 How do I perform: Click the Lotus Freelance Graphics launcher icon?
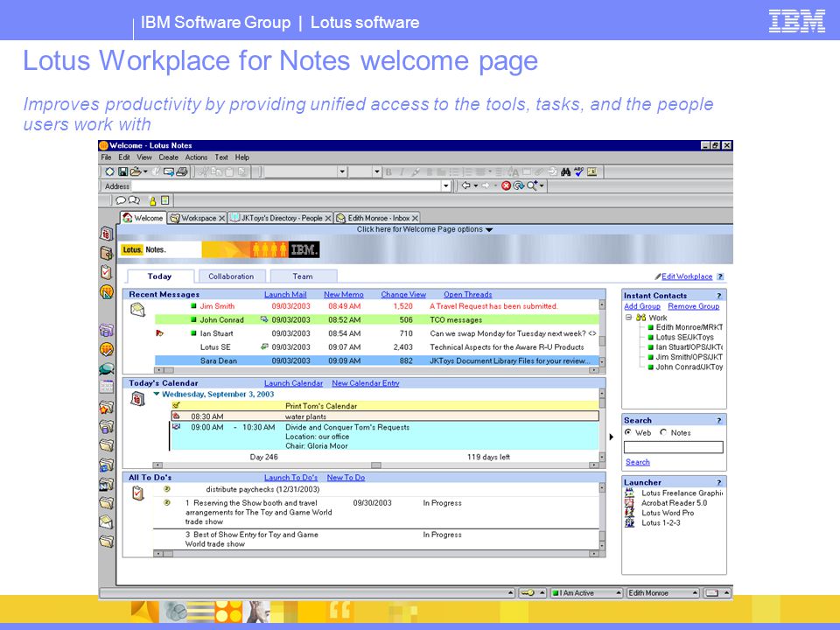629,493
